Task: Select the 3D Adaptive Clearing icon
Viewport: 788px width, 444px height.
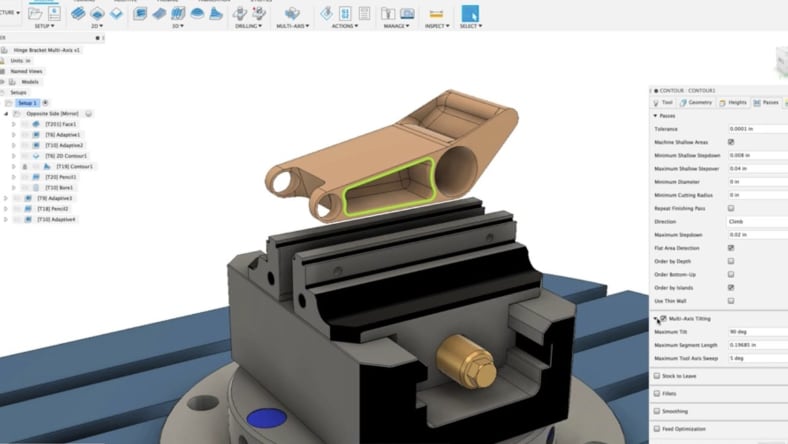Action: (x=140, y=14)
